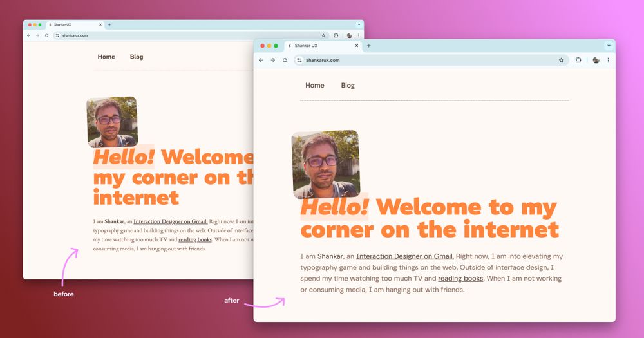This screenshot has width=644, height=338.
Task: Click Hello! heading word in before window
Action: click(124, 157)
